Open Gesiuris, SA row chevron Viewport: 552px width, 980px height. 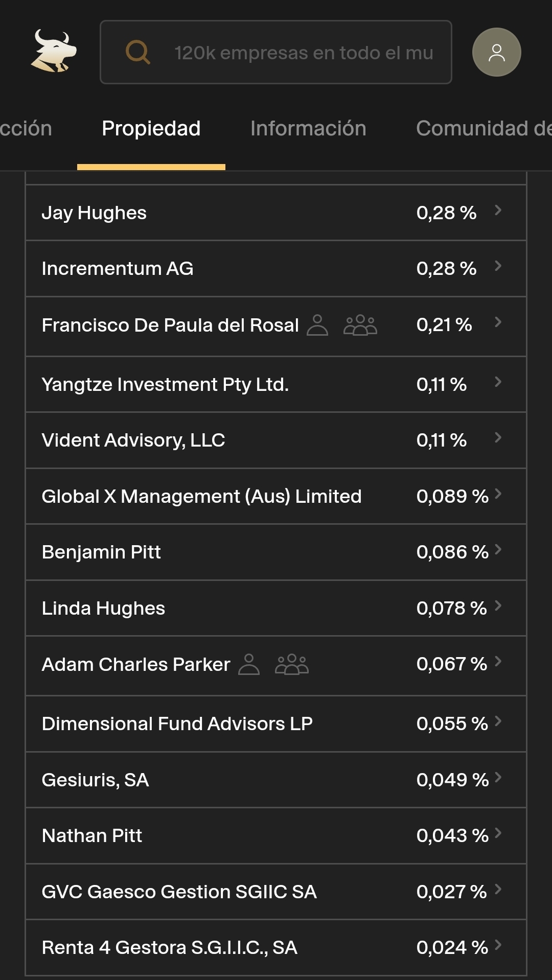(498, 778)
